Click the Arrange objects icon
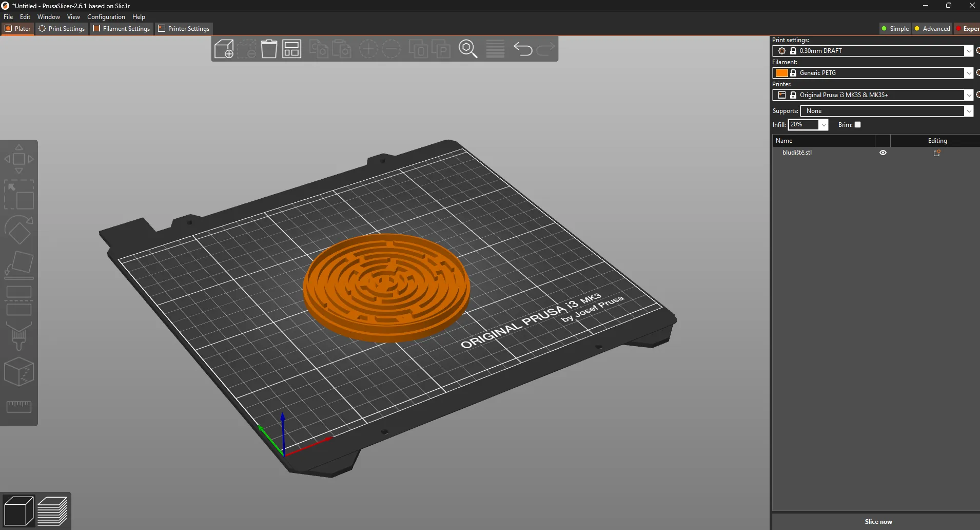Viewport: 980px width, 530px height. [x=291, y=49]
